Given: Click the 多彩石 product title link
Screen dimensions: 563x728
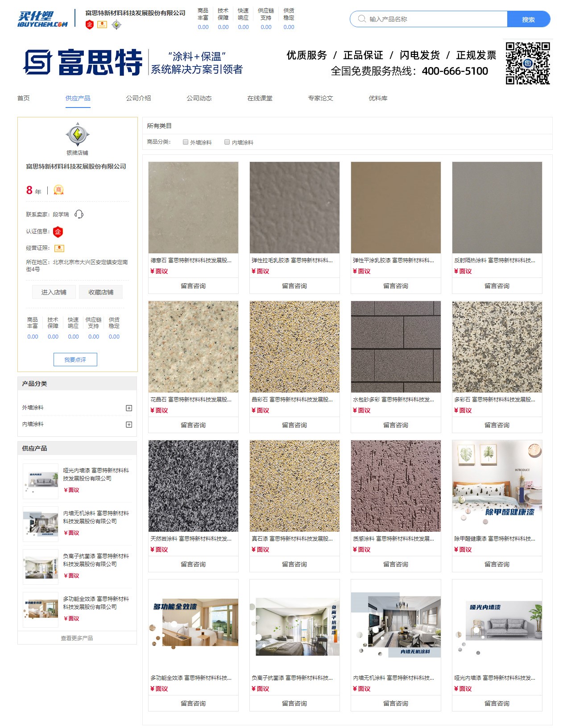Looking at the screenshot, I should click(494, 400).
